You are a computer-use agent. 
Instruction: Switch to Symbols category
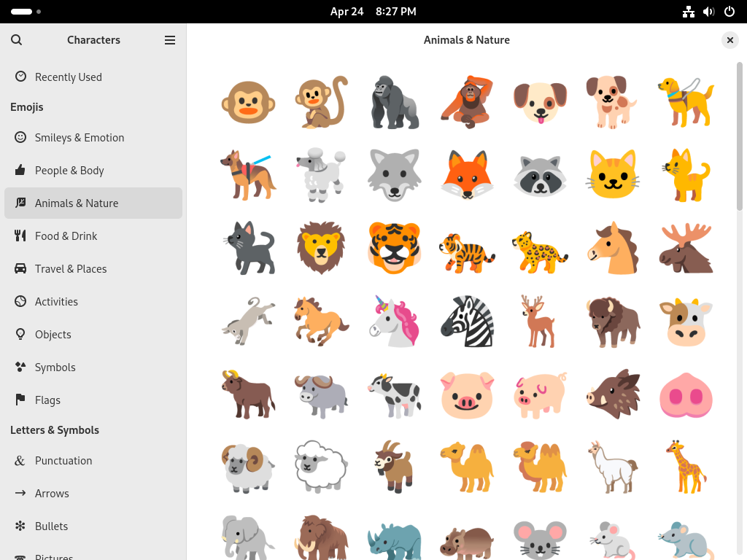point(93,367)
